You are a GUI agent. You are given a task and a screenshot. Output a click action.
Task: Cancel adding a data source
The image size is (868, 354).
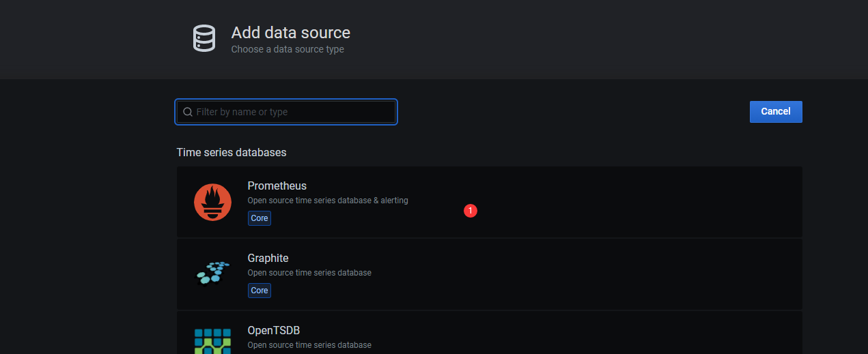[x=776, y=112]
